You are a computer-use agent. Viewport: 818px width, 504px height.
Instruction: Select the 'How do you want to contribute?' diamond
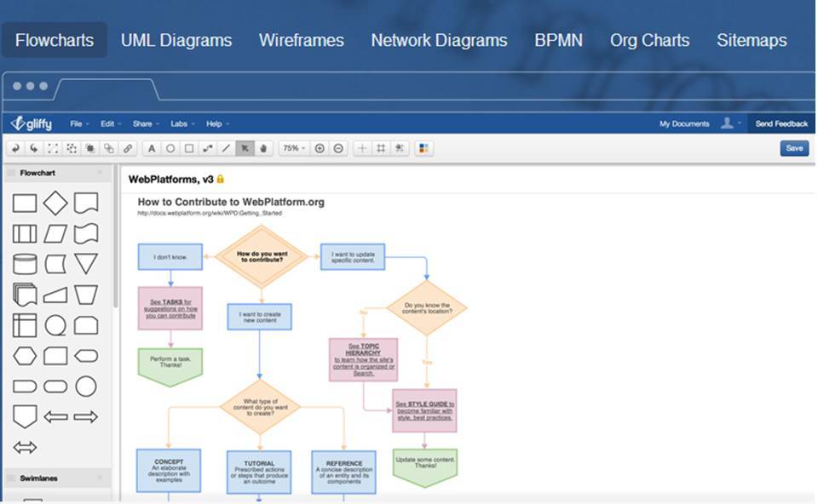[x=262, y=256]
